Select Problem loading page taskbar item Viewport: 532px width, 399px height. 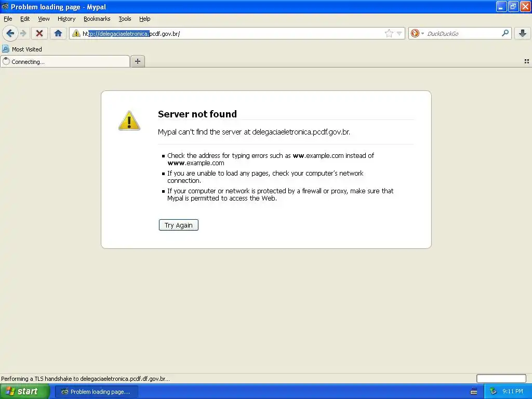click(96, 392)
